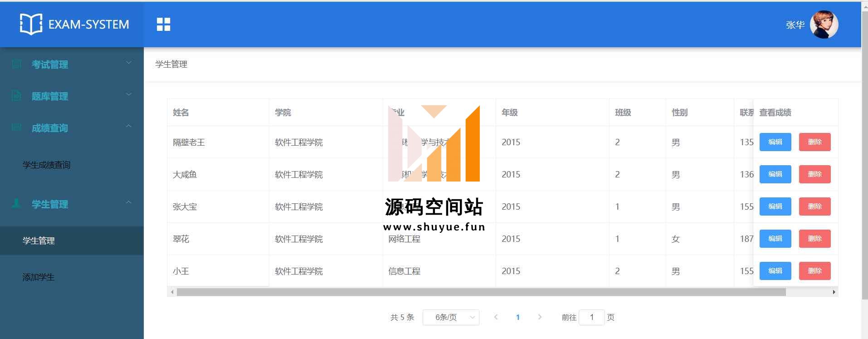Click the 考试管理 menu icon
The image size is (868, 339).
point(17,64)
